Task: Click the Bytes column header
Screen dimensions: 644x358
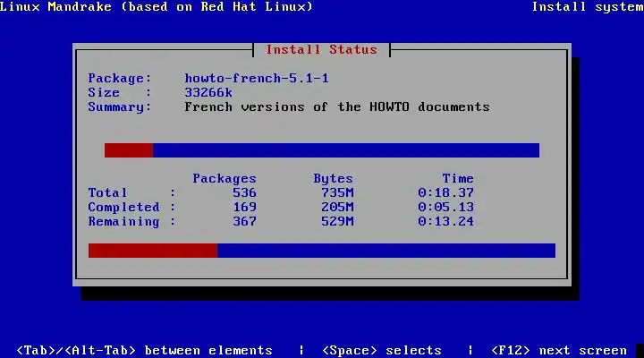Action: pos(333,178)
